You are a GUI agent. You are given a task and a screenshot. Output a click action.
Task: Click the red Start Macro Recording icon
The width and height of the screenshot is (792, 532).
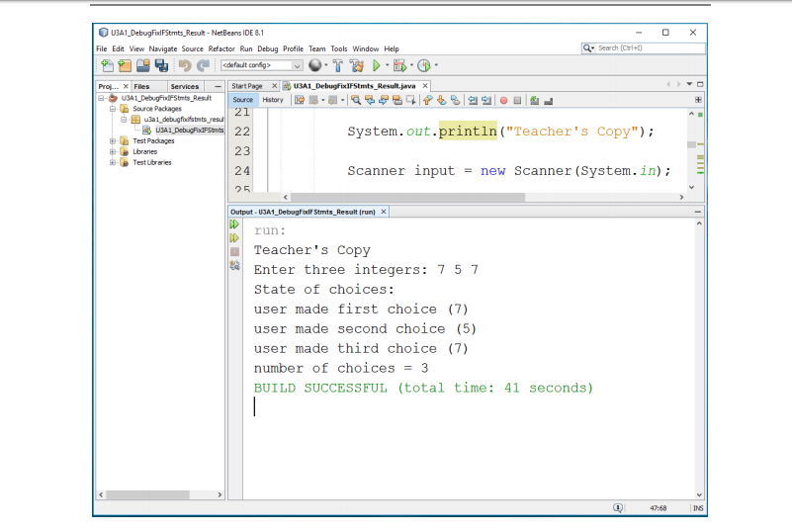pyautogui.click(x=503, y=101)
